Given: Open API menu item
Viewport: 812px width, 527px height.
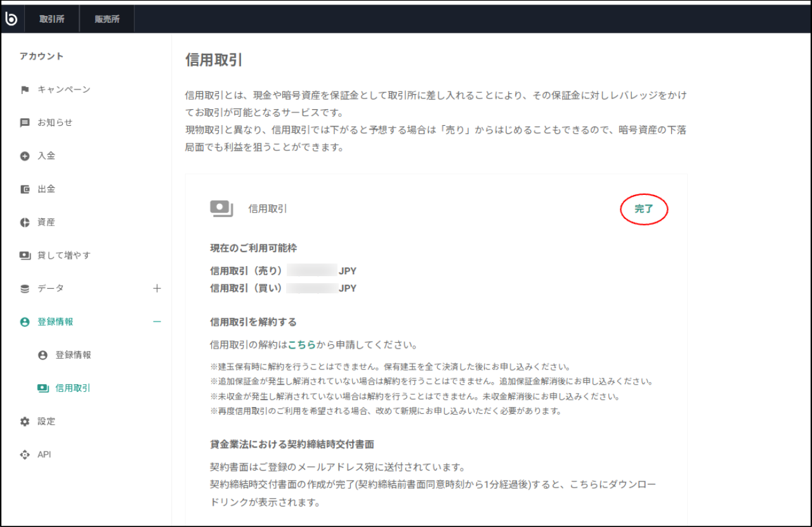Looking at the screenshot, I should pos(44,455).
